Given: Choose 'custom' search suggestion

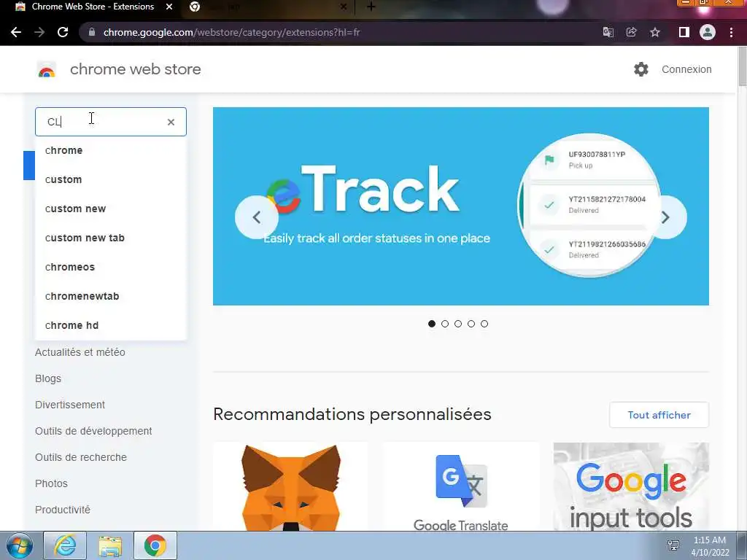Looking at the screenshot, I should pos(111,179).
